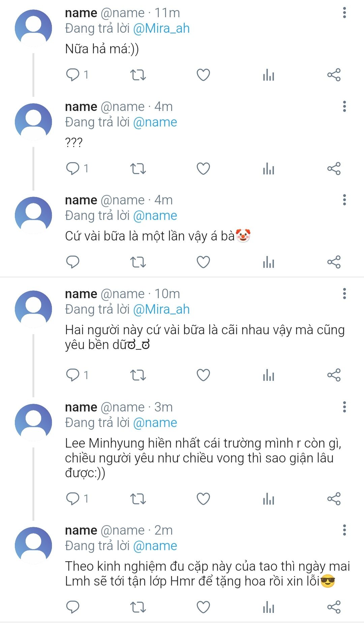Share the "Hai người này" tweet
364x623 pixels.
(x=334, y=375)
